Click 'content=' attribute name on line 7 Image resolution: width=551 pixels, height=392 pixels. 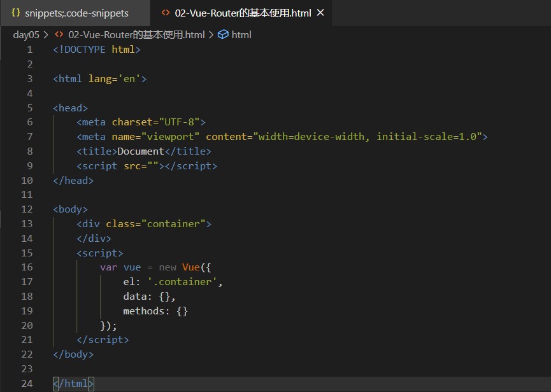pyautogui.click(x=229, y=137)
